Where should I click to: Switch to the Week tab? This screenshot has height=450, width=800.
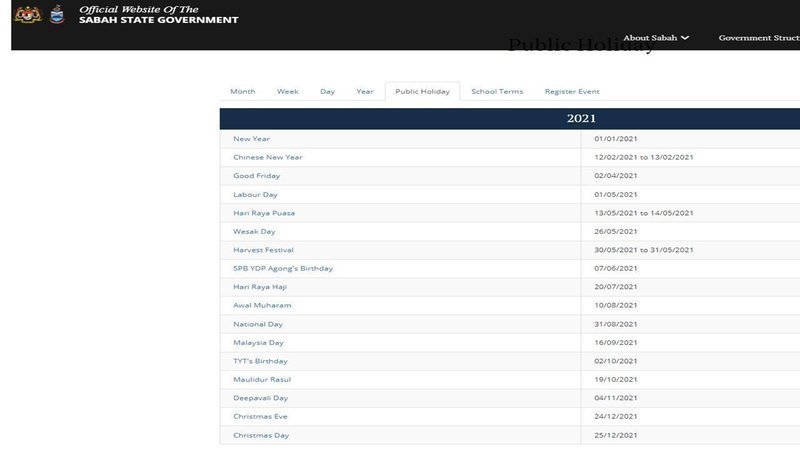(287, 92)
